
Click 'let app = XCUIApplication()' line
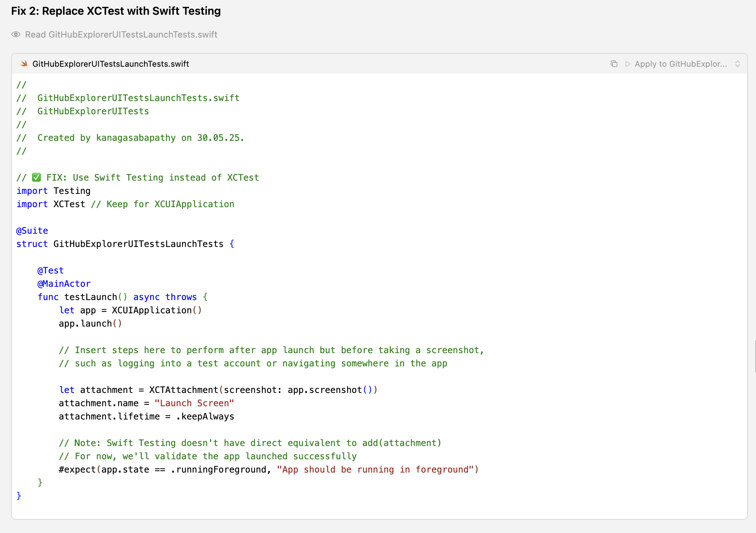click(130, 310)
